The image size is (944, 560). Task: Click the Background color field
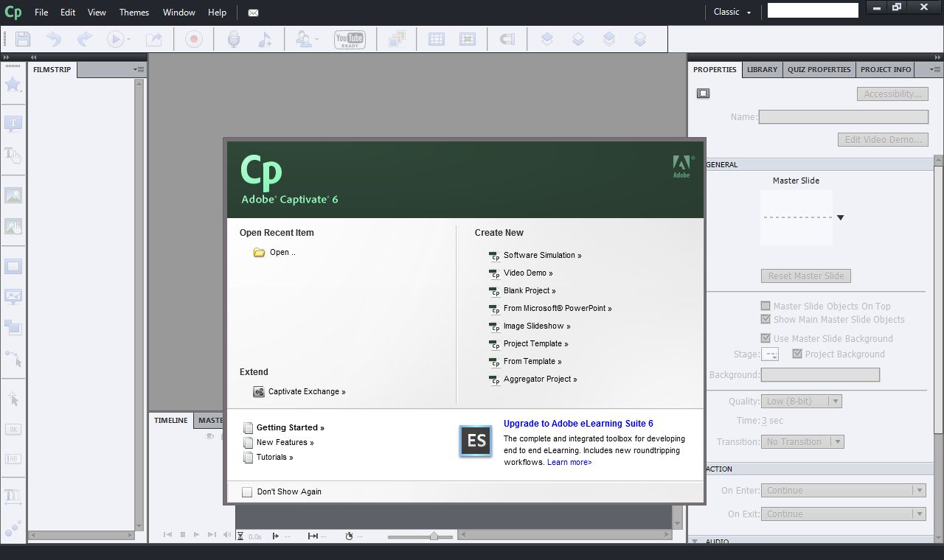pyautogui.click(x=820, y=374)
